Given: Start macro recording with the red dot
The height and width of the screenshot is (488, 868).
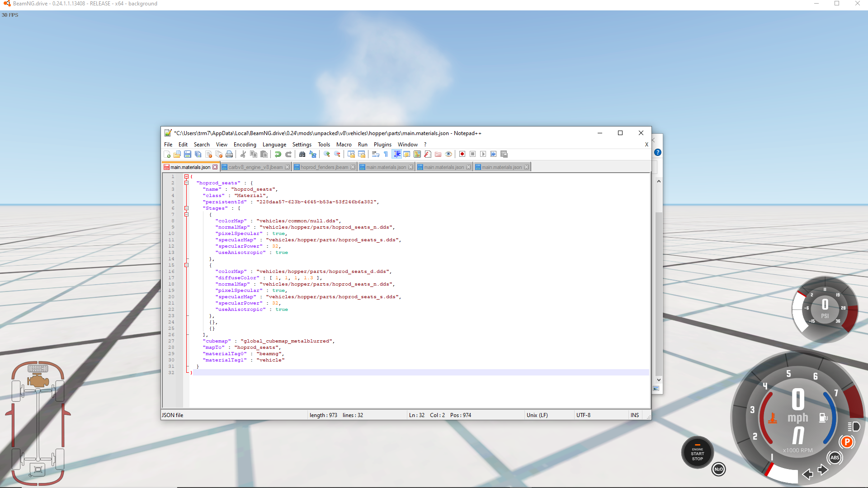Looking at the screenshot, I should pos(462,154).
